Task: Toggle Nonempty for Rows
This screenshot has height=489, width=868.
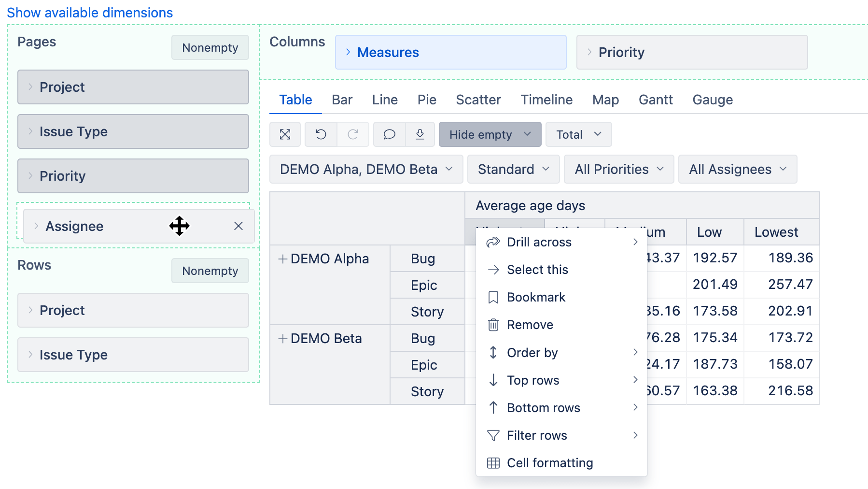Action: point(210,271)
